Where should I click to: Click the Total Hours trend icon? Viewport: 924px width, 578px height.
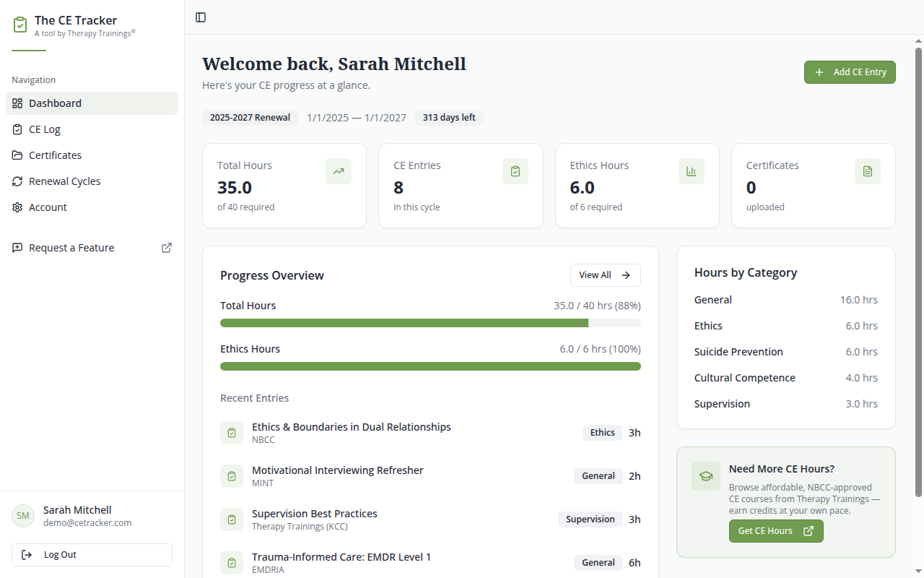point(339,171)
